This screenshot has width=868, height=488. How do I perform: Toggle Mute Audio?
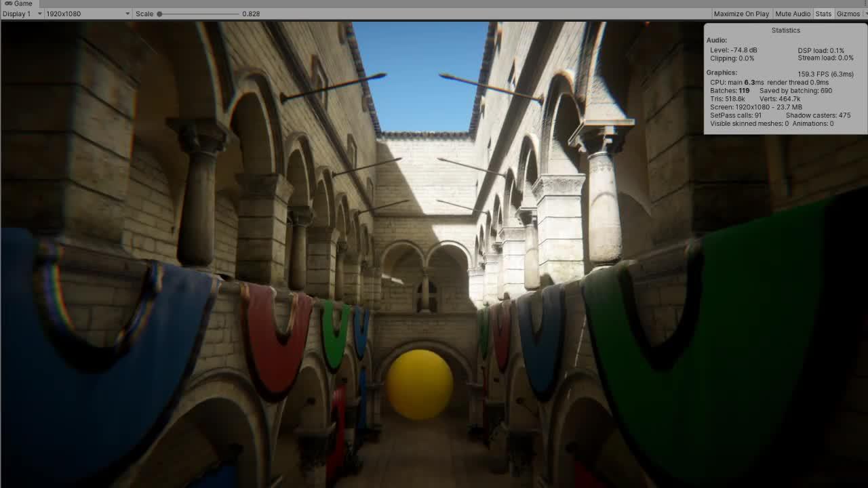793,14
